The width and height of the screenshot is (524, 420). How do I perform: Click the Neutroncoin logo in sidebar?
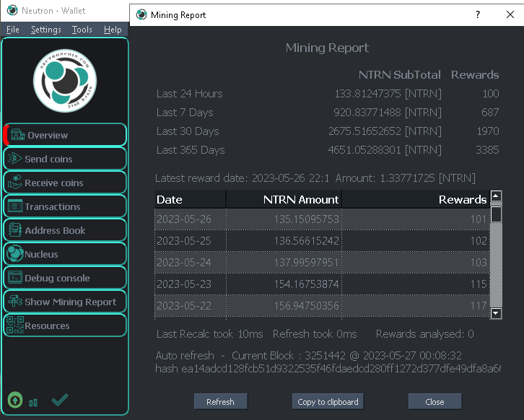tap(65, 81)
